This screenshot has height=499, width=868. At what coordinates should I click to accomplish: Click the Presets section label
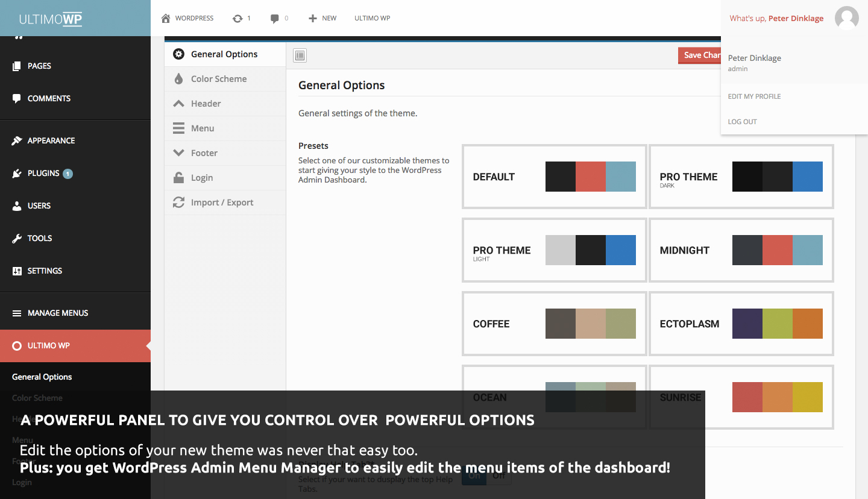tap(313, 146)
